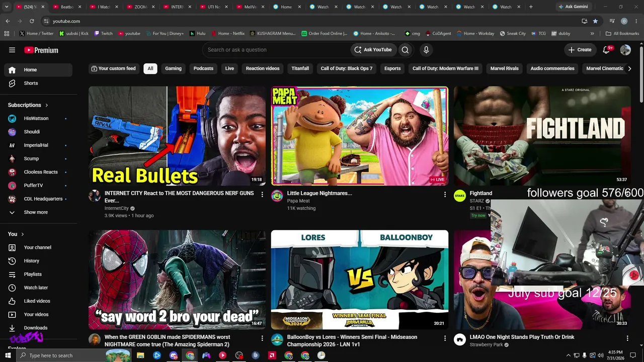Open Shorts in the sidebar

38,83
